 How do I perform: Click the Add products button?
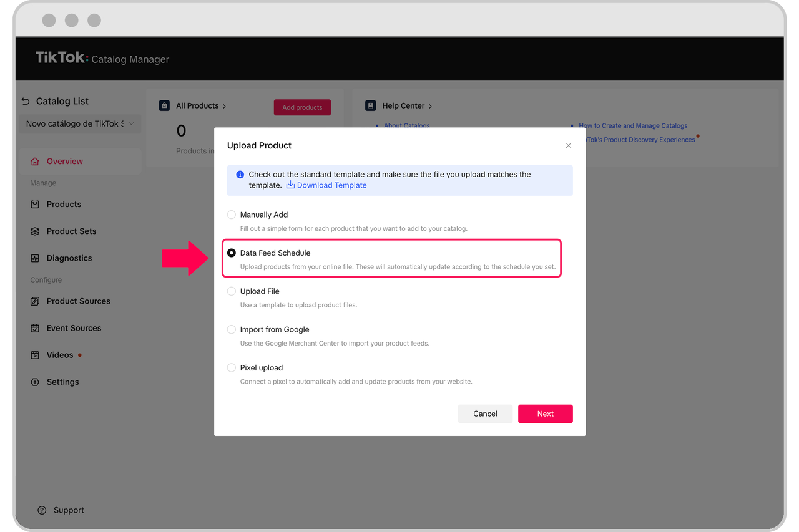[302, 107]
